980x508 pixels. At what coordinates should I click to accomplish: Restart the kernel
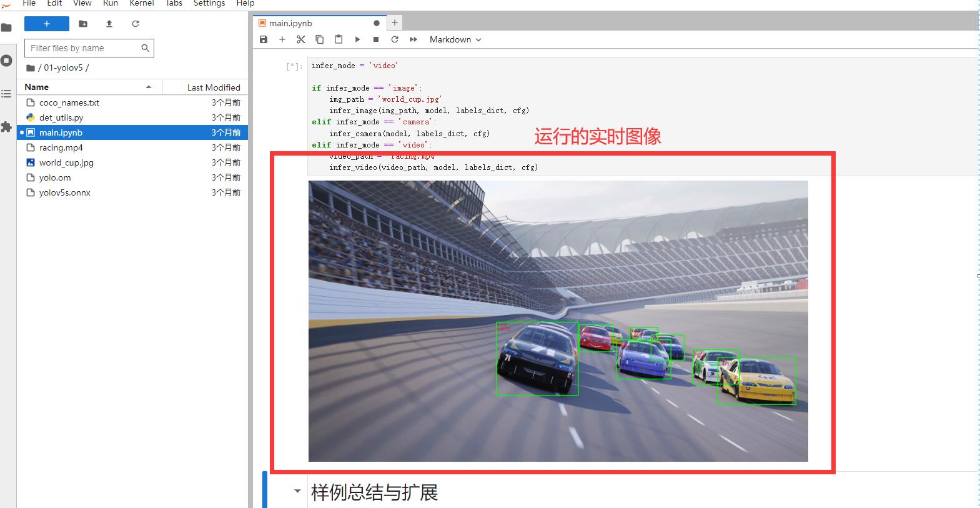point(395,39)
